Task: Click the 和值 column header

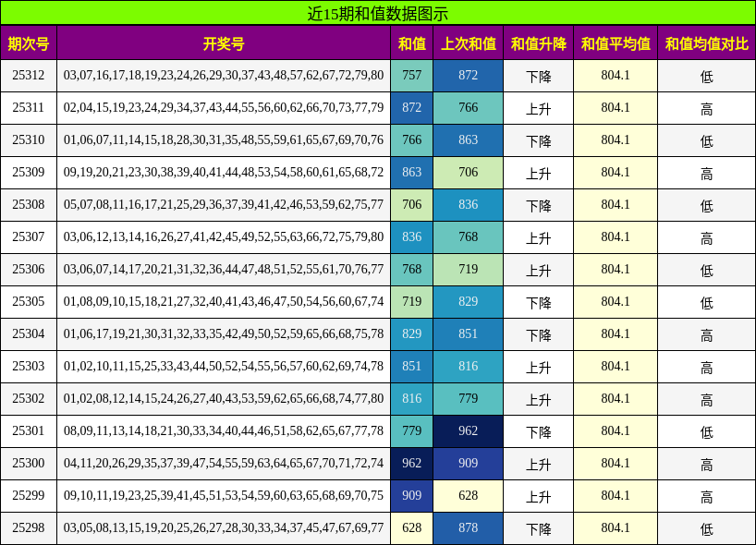Action: (410, 42)
